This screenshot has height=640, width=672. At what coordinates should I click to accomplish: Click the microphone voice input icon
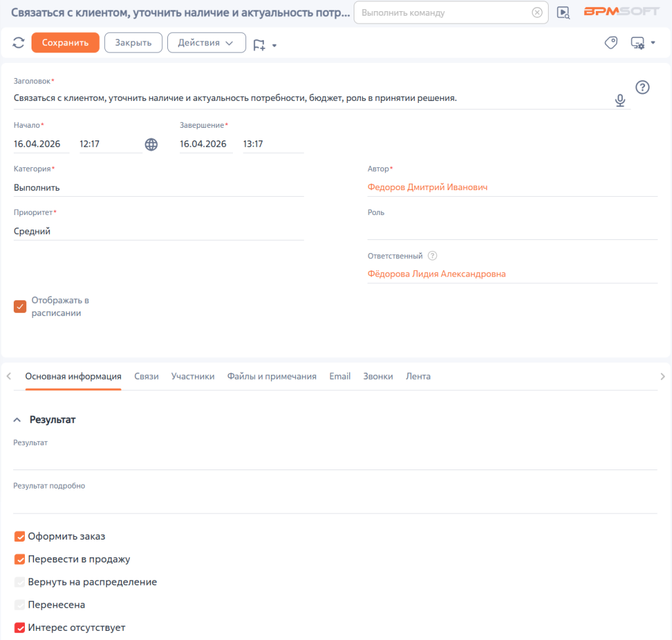[619, 100]
